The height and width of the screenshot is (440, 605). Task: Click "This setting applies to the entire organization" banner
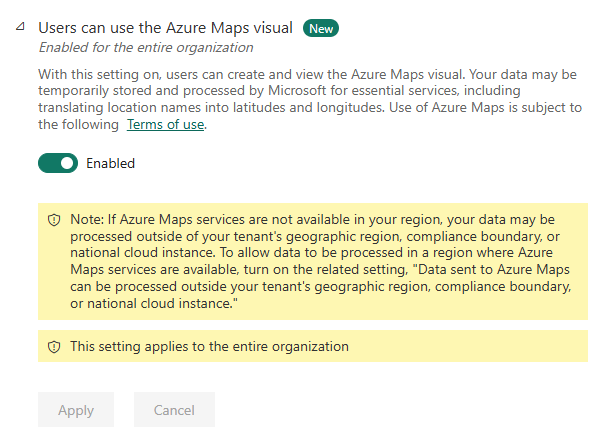coord(209,347)
